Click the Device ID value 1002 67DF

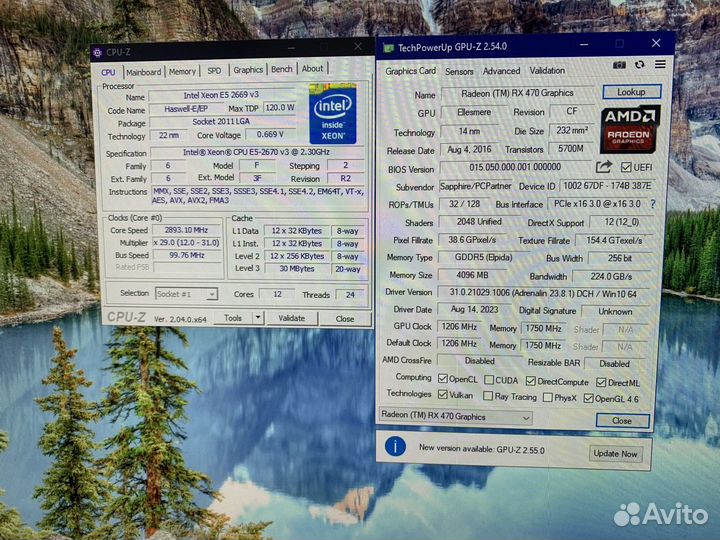607,186
